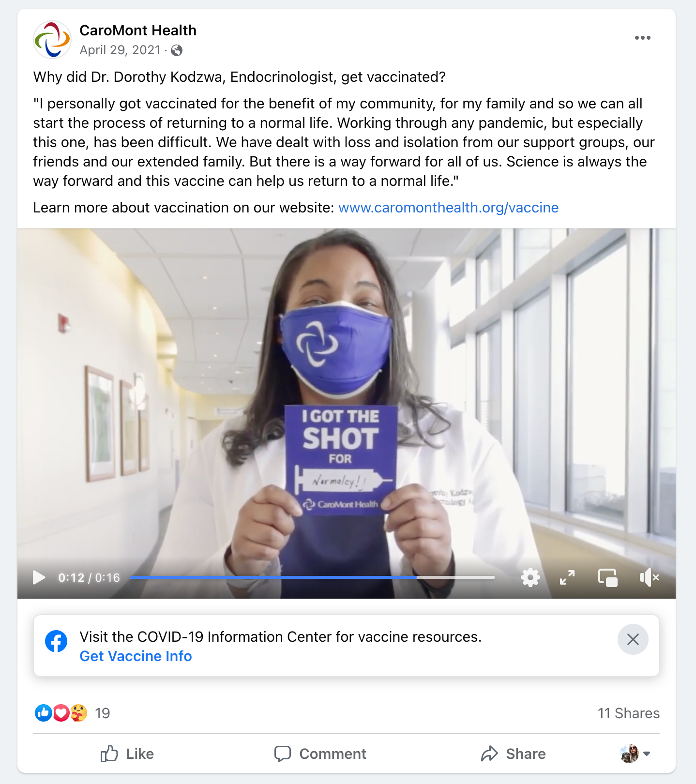Open picture-in-picture mini player
This screenshot has width=696, height=784.
click(608, 577)
